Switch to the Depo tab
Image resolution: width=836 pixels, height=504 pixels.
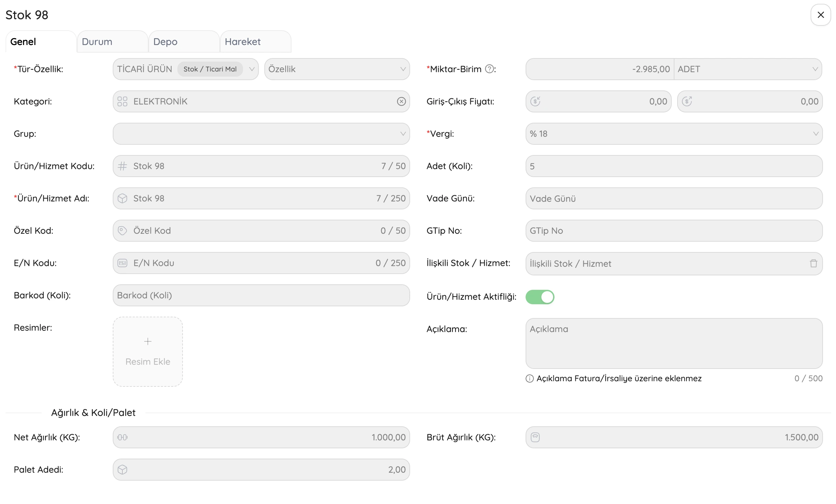[184, 42]
